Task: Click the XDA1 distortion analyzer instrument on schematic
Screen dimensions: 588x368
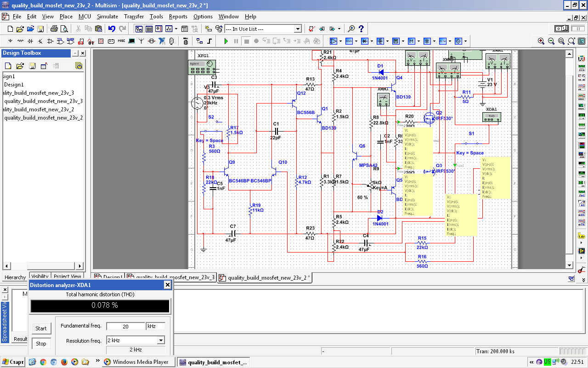Action: (491, 117)
